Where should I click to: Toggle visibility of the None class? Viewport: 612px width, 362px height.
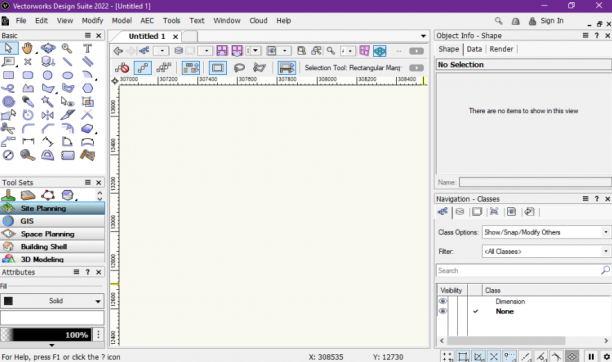coord(443,311)
